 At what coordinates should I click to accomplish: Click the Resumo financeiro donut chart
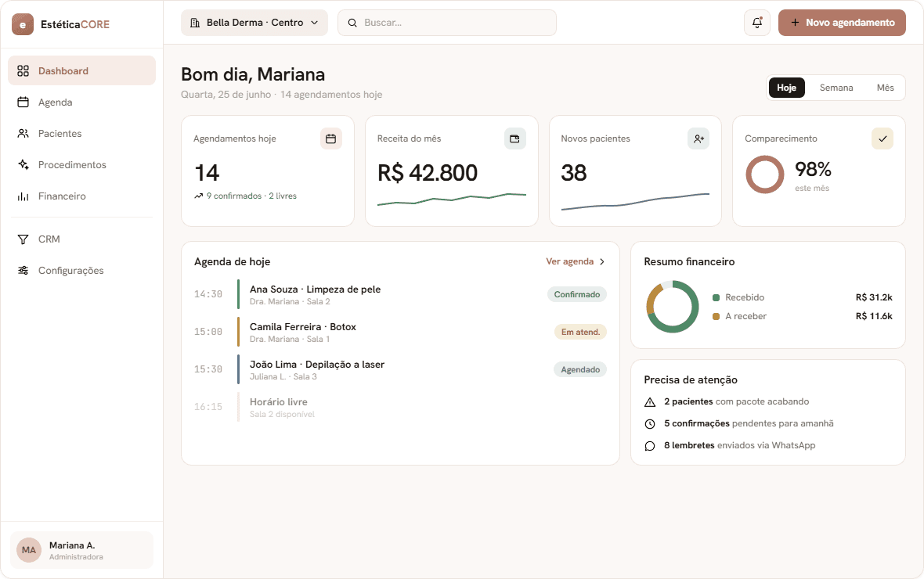(x=673, y=306)
